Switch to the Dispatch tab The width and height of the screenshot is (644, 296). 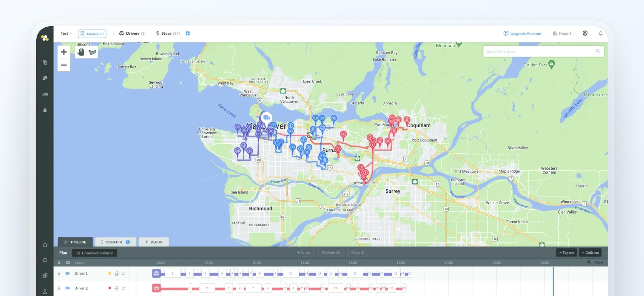pos(116,242)
